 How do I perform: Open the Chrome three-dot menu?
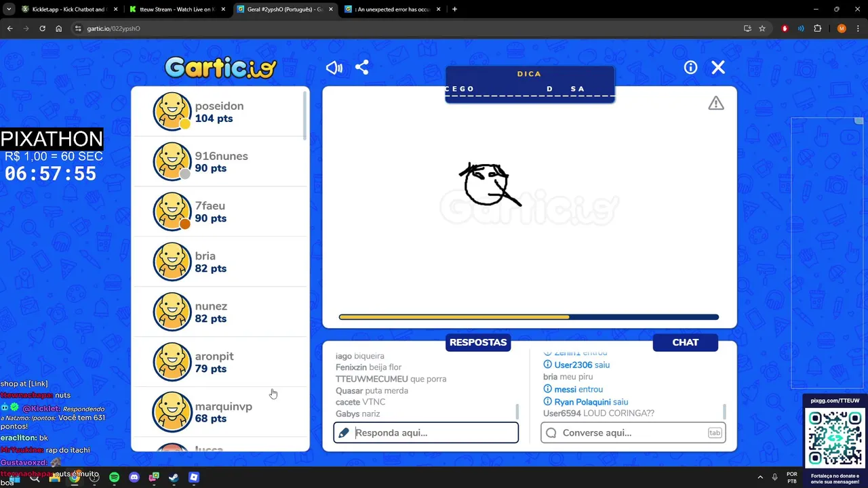858,28
